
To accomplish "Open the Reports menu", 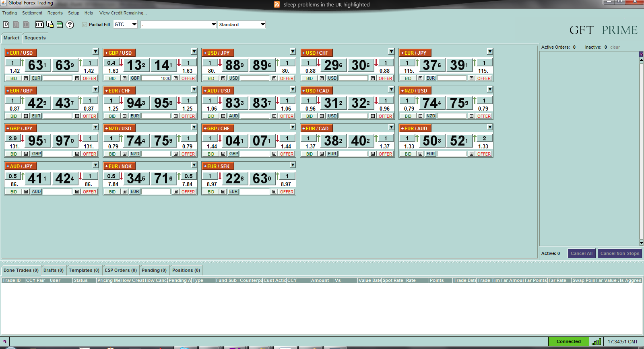I will tap(55, 13).
